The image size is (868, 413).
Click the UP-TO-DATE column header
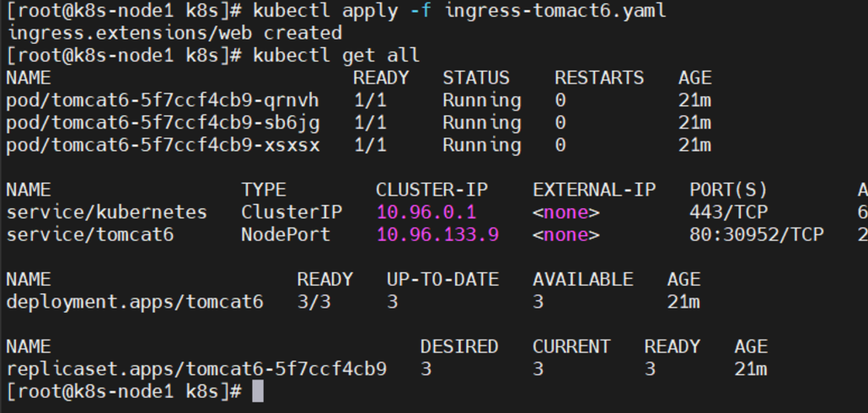point(443,280)
